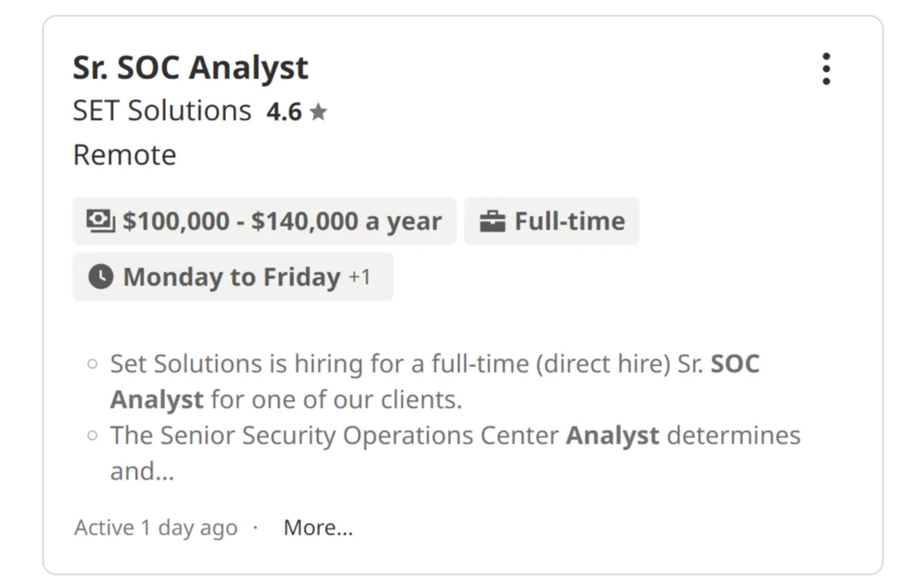The height and width of the screenshot is (588, 916).
Task: Click the cash icon in the salary badge
Action: [100, 220]
